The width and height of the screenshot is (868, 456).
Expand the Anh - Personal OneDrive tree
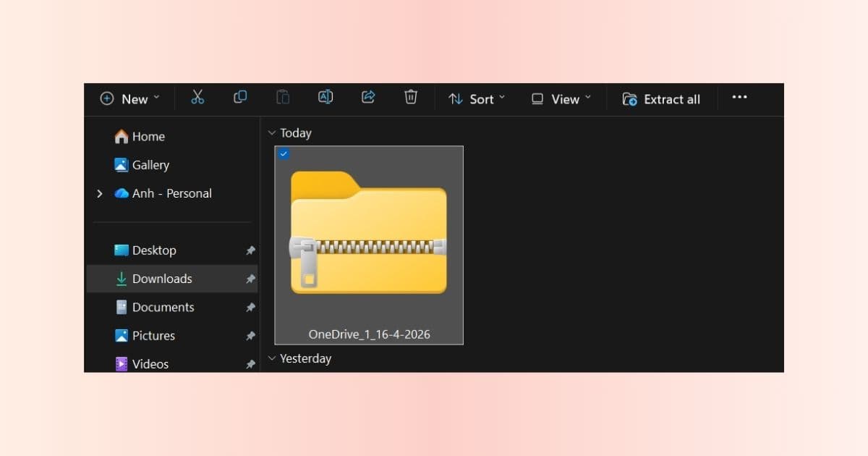point(100,194)
